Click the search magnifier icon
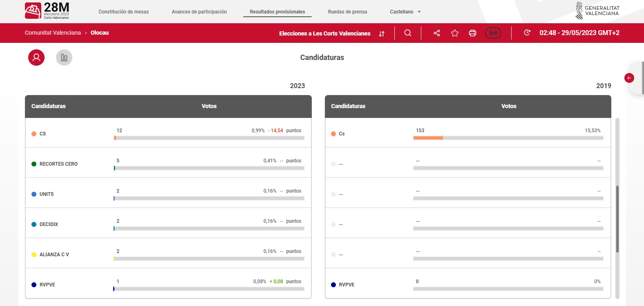 click(407, 33)
